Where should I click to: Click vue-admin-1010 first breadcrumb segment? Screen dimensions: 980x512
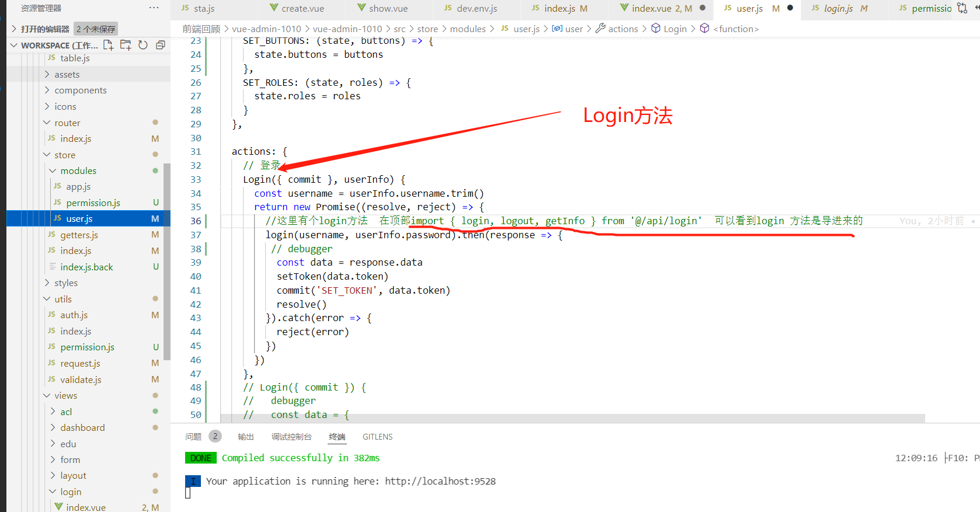[x=266, y=29]
